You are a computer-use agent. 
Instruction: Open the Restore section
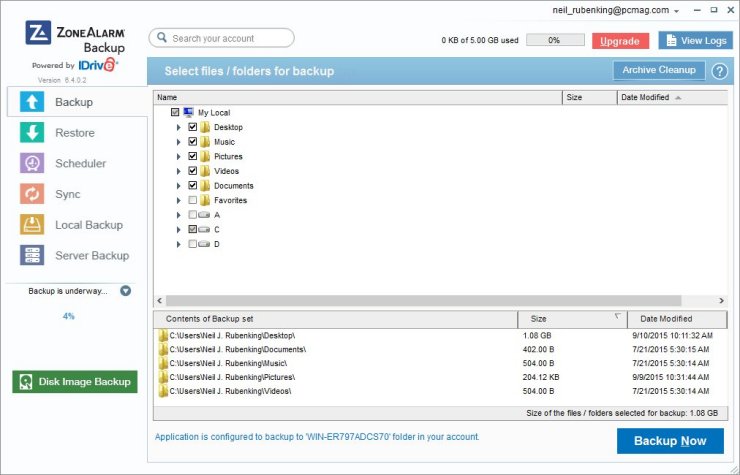(77, 133)
